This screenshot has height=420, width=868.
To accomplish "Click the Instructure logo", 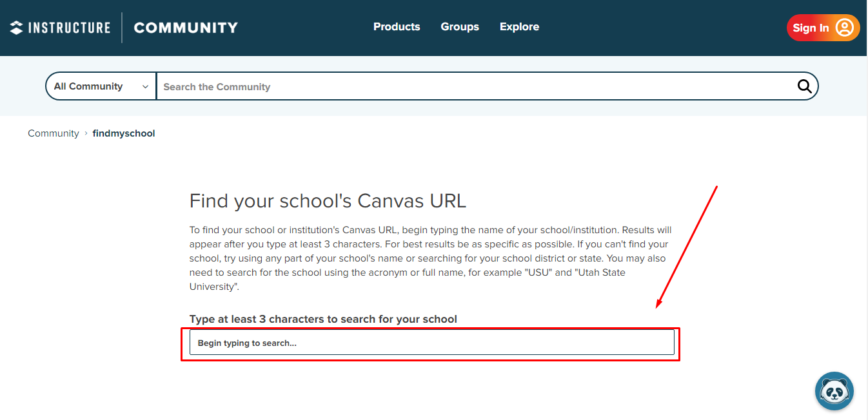I will click(60, 28).
